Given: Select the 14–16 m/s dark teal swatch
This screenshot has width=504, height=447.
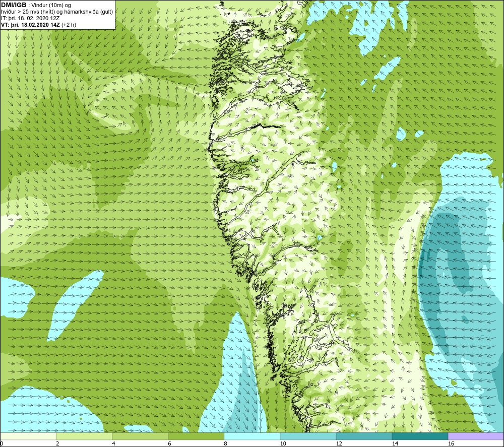Looking at the screenshot, I should [x=420, y=436].
